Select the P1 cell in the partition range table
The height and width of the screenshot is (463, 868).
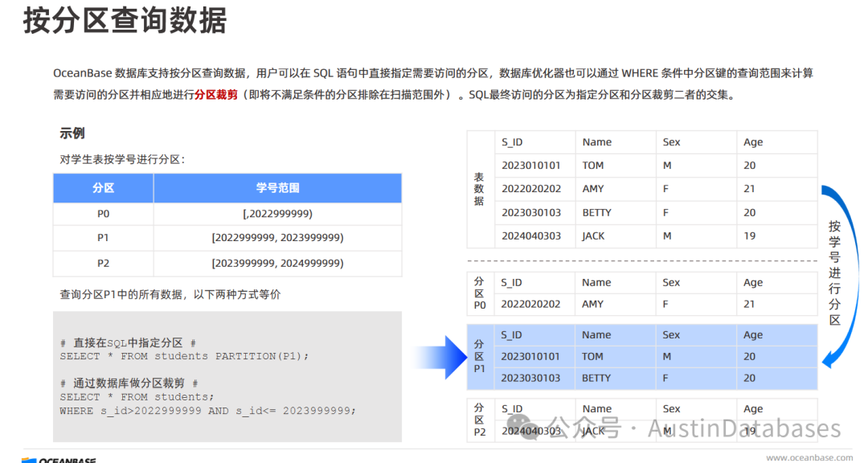tap(103, 238)
